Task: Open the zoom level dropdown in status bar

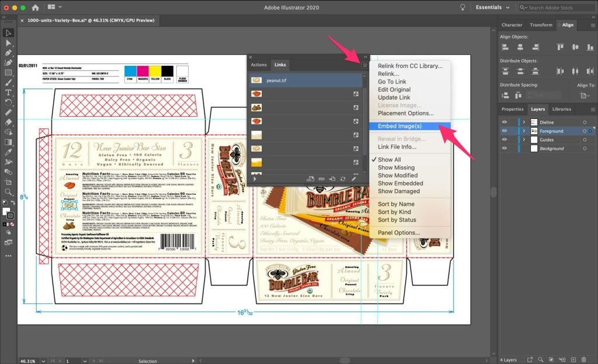Action: click(x=43, y=361)
